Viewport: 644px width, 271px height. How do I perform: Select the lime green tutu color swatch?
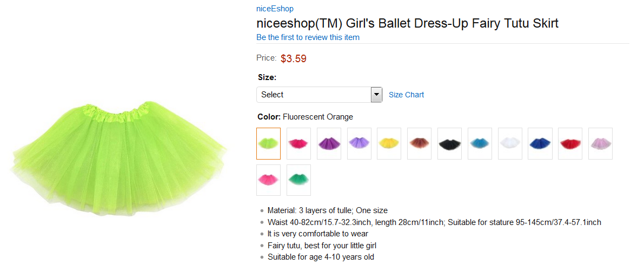(x=268, y=144)
